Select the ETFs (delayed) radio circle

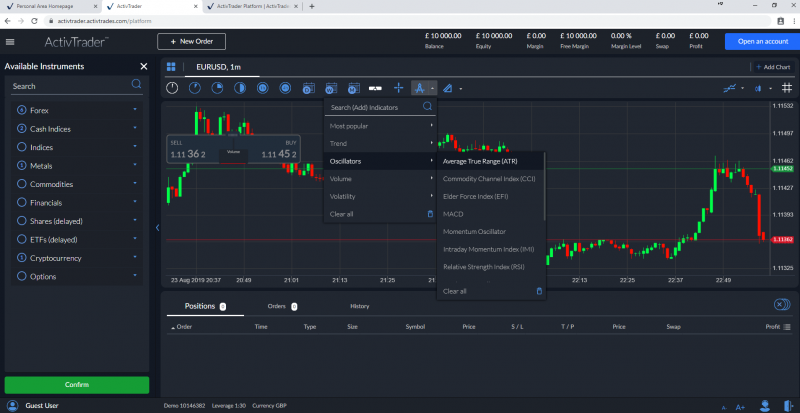click(x=21, y=239)
